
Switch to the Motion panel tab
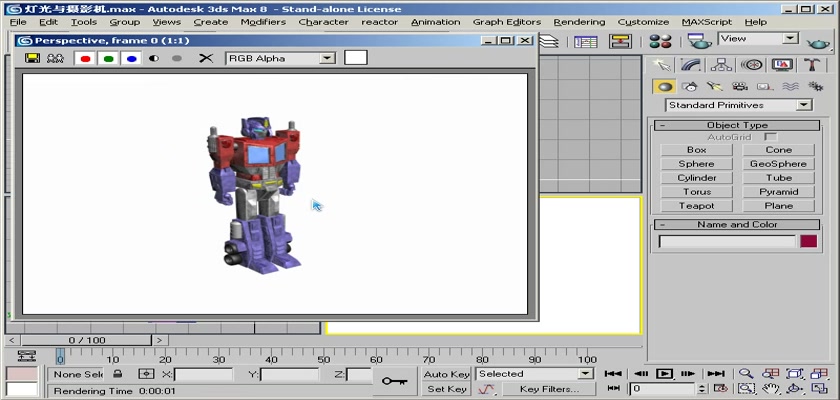click(752, 65)
